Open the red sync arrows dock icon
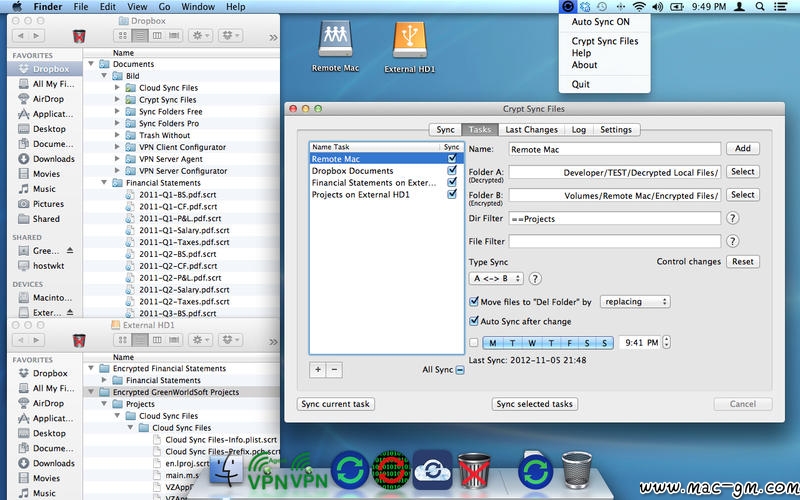 pos(391,470)
